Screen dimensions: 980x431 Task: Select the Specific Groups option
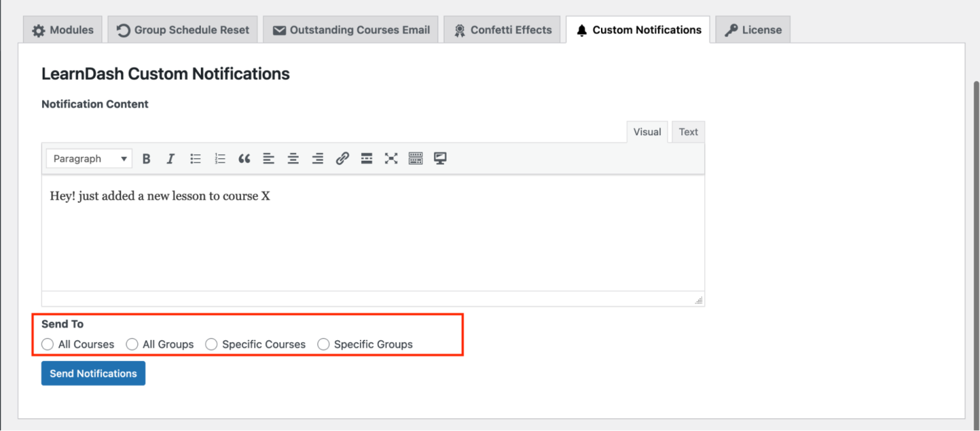[323, 344]
